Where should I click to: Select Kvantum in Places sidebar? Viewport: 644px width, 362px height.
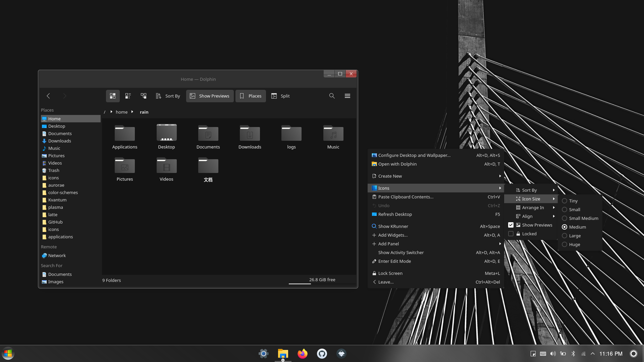coord(71,200)
